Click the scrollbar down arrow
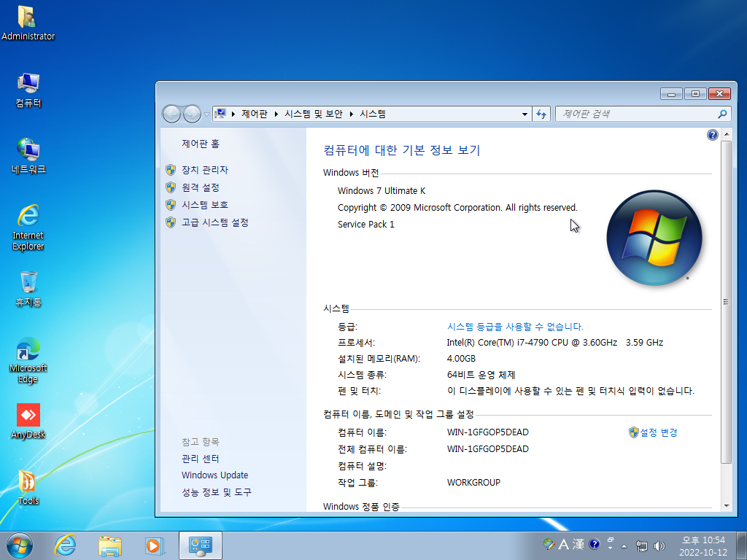The width and height of the screenshot is (747, 560). pos(726,506)
